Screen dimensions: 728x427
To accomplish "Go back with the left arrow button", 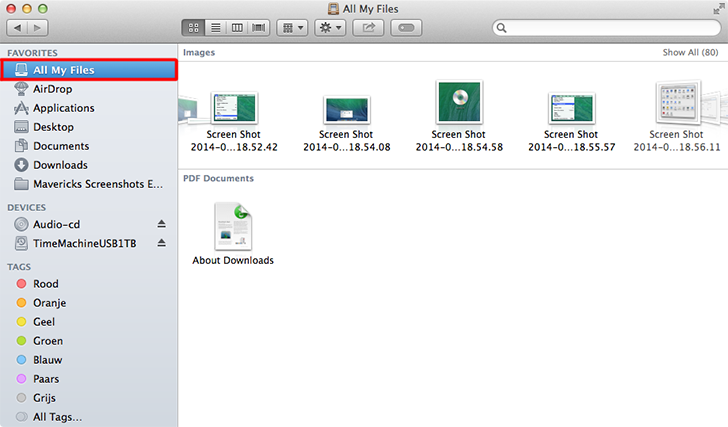I will point(17,28).
